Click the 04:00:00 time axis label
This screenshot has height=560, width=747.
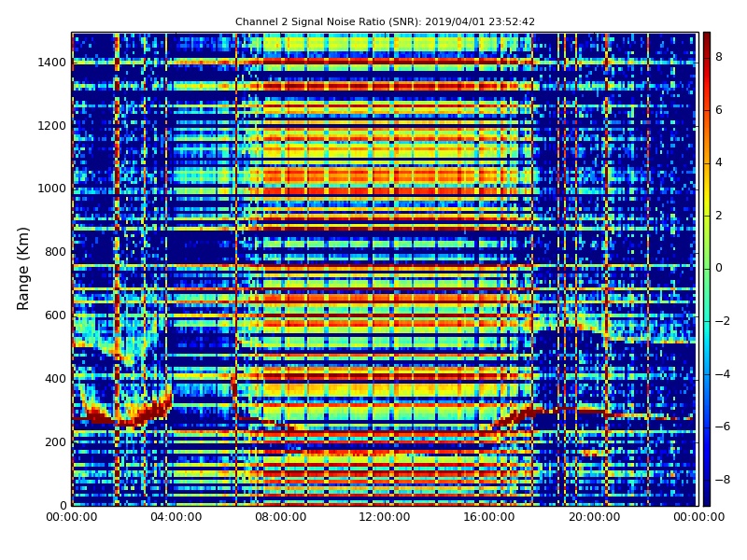tap(176, 517)
